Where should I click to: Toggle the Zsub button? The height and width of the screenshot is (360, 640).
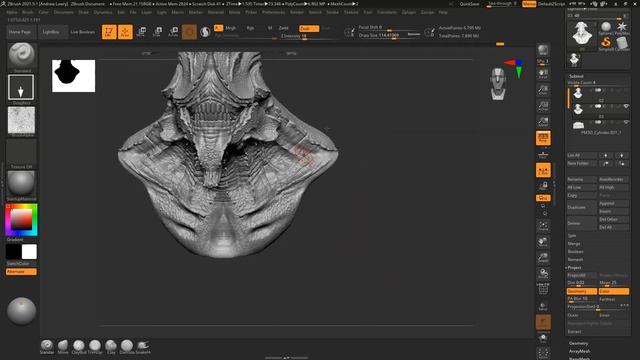coord(309,28)
